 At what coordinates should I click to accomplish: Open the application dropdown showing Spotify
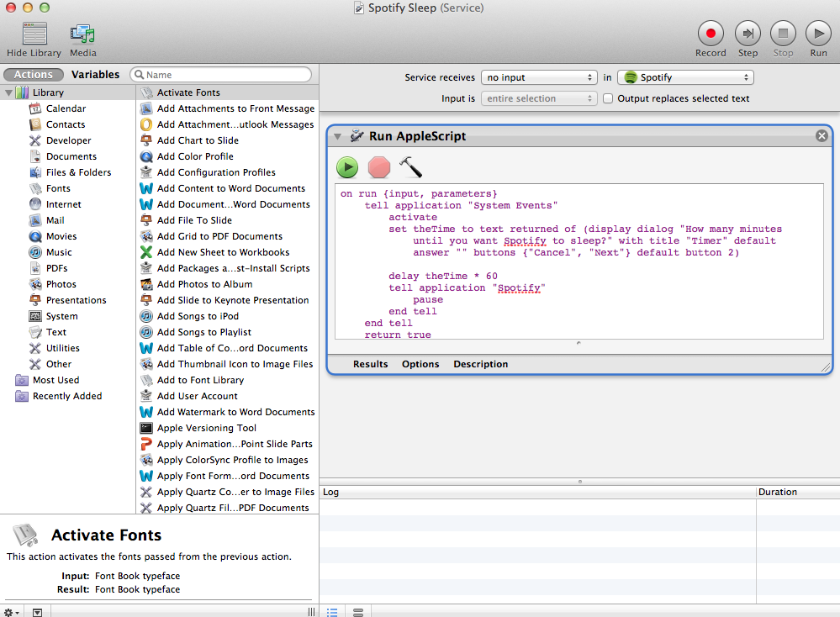[x=685, y=77]
